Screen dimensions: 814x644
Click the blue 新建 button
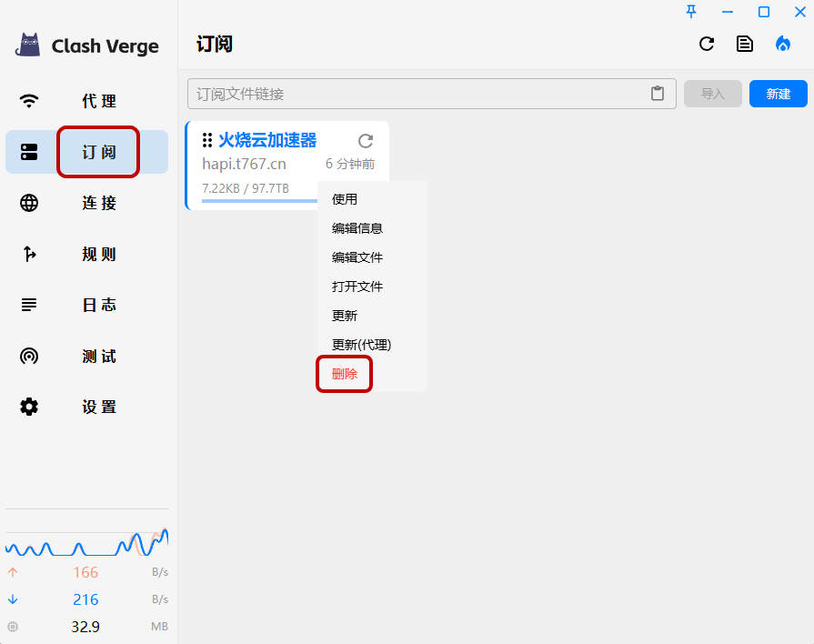[x=778, y=94]
